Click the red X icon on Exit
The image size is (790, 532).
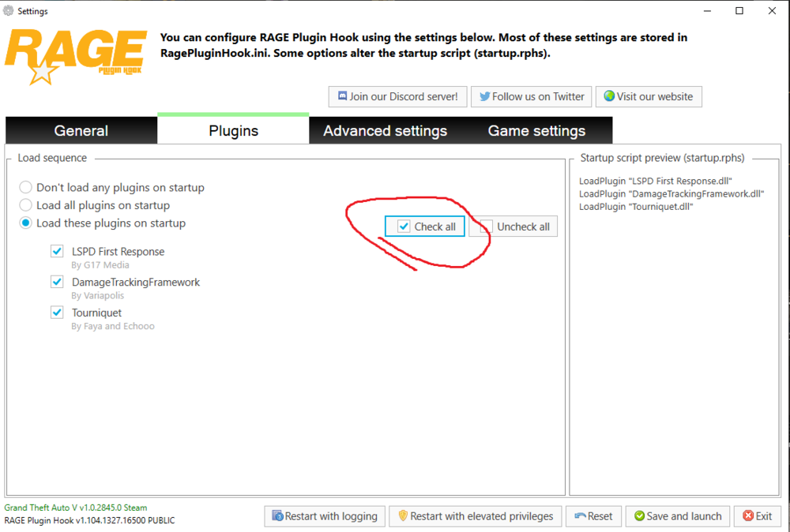pyautogui.click(x=748, y=516)
